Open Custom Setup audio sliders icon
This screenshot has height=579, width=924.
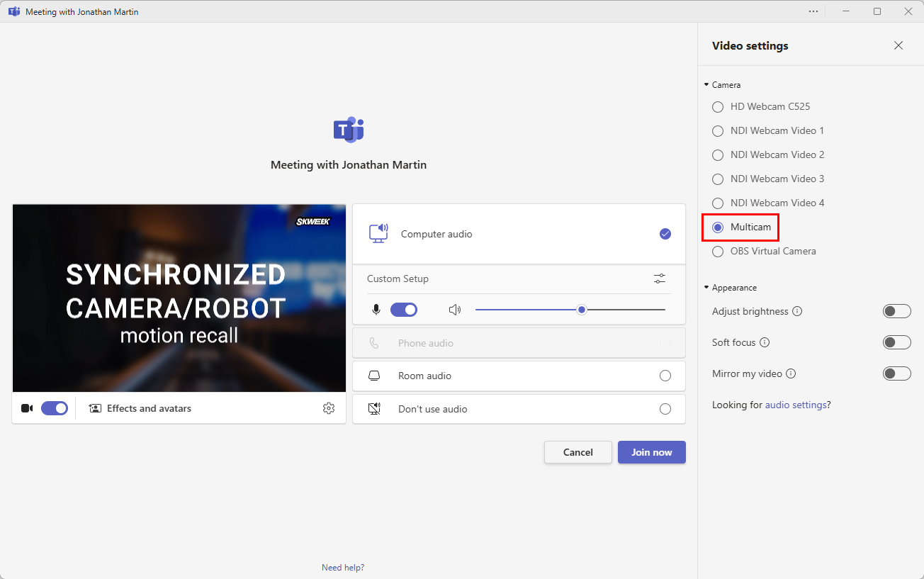pos(660,279)
